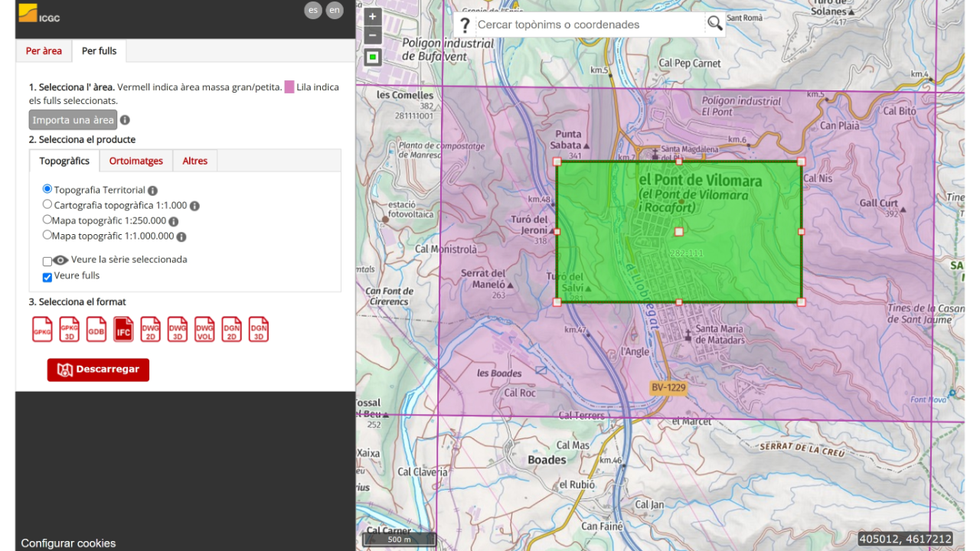Open the map search help question mark
This screenshot has width=980, height=551.
(x=464, y=24)
